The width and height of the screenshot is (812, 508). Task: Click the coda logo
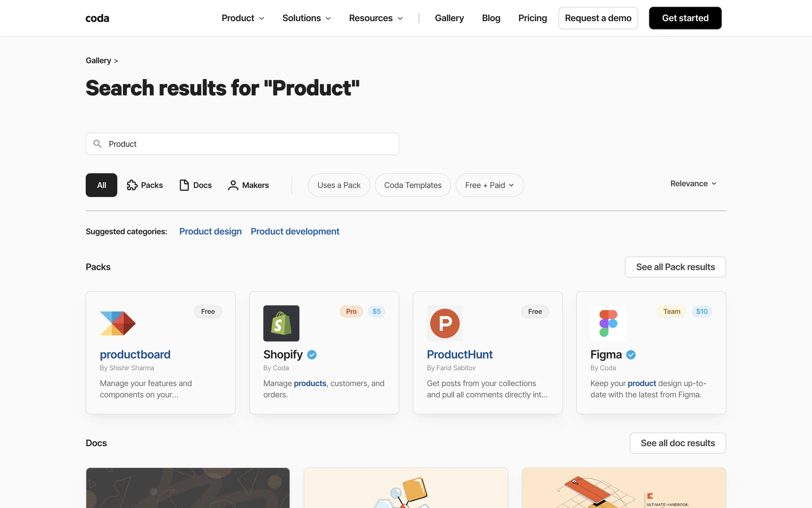[97, 18]
